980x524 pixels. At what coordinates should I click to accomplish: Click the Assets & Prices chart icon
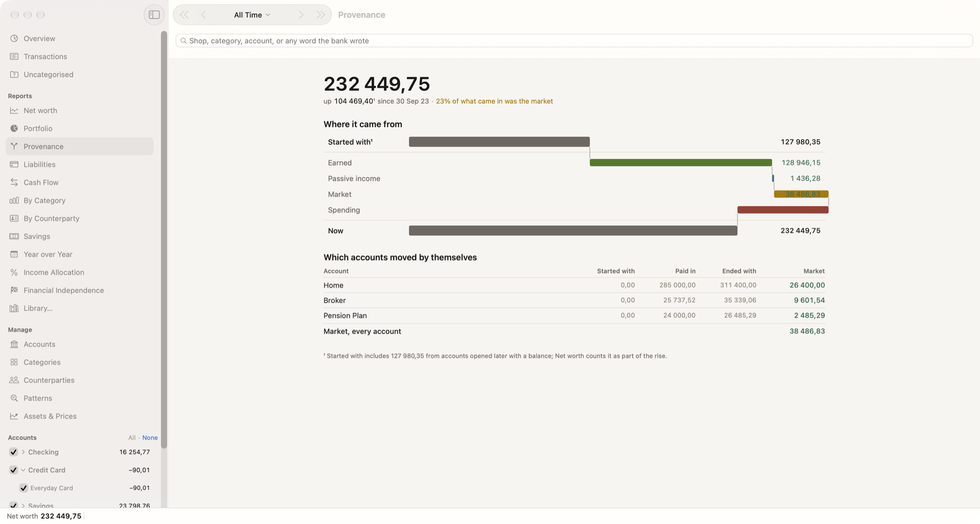tap(14, 416)
